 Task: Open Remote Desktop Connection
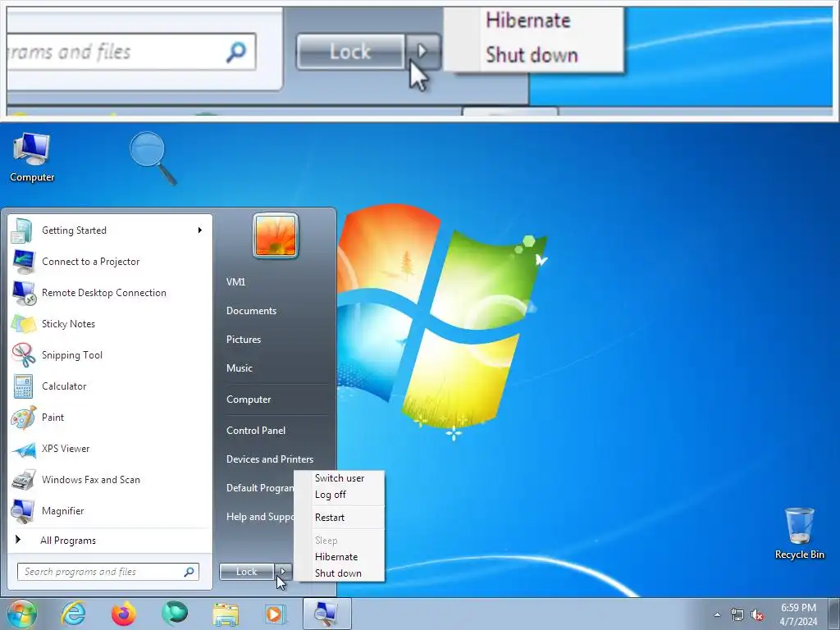[110, 293]
